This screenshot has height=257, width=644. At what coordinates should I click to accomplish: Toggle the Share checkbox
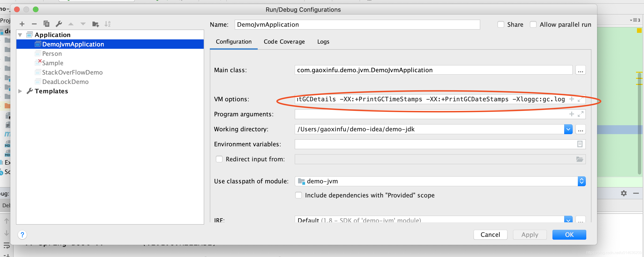[x=500, y=24]
